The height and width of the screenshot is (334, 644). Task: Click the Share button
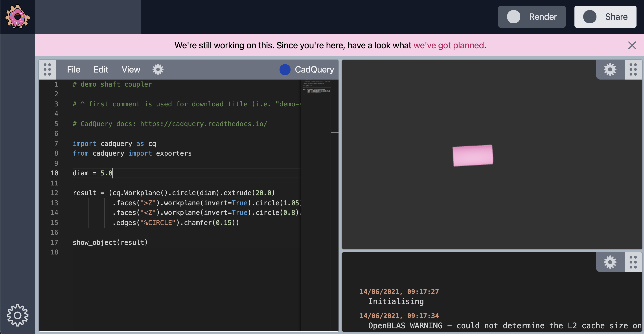click(605, 17)
